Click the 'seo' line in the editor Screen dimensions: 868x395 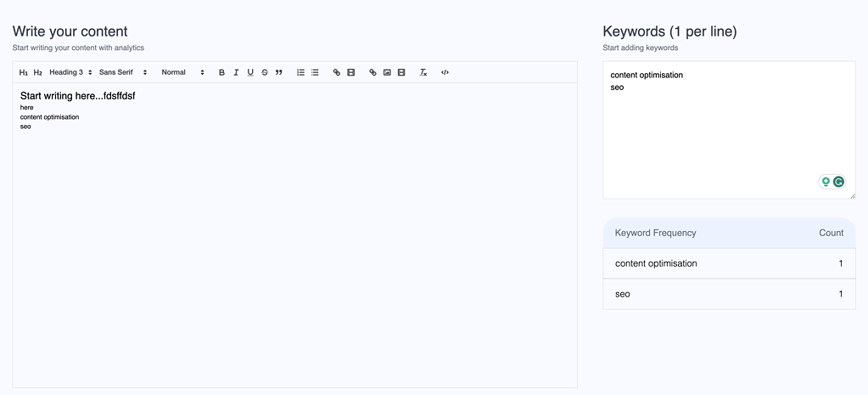coord(25,127)
